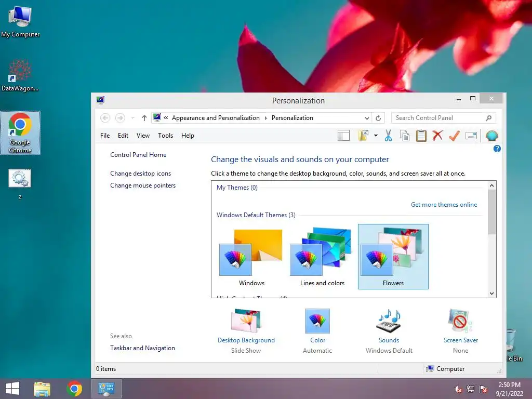This screenshot has width=532, height=399.
Task: Click the Personalization breadcrumb segment
Action: [292, 118]
